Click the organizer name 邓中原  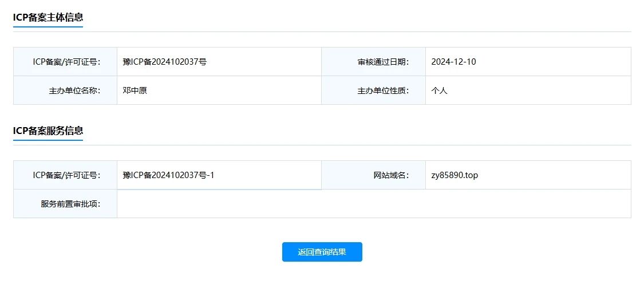(x=135, y=90)
